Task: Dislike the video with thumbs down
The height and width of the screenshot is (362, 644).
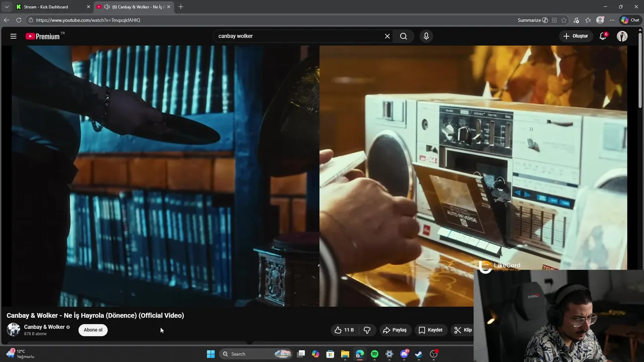Action: (x=367, y=330)
